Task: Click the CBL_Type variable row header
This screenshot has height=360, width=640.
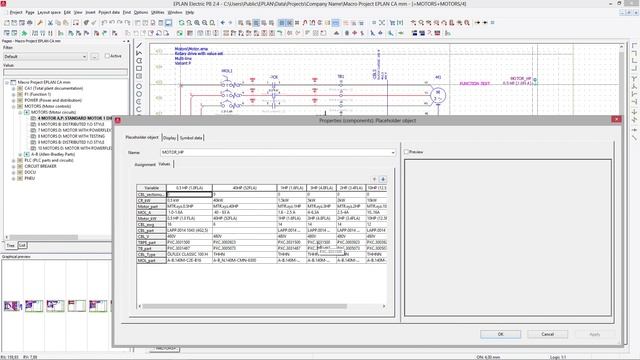Action: tap(151, 254)
